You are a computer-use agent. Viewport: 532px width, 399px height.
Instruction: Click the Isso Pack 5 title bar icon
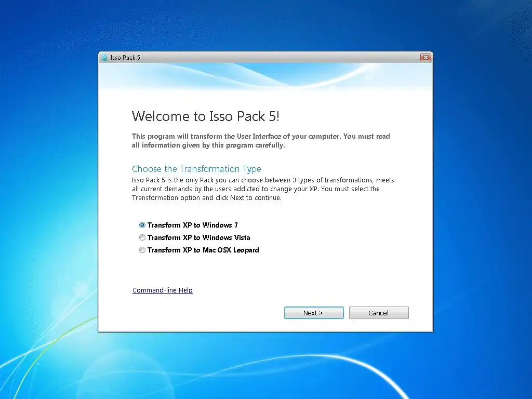[x=104, y=57]
